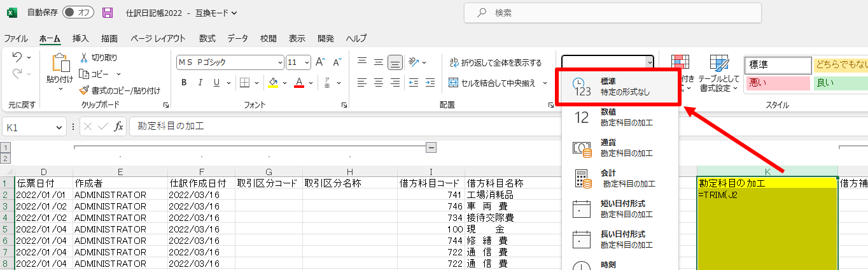This screenshot has width=868, height=270.
Task: Toggle the 自動保存 (AutoSave) switch
Action: click(78, 13)
